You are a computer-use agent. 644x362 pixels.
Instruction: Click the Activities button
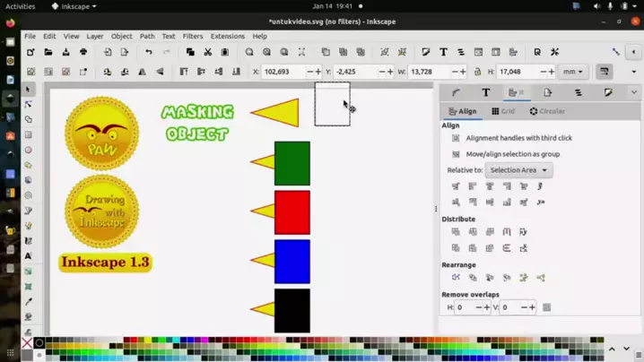pyautogui.click(x=21, y=6)
